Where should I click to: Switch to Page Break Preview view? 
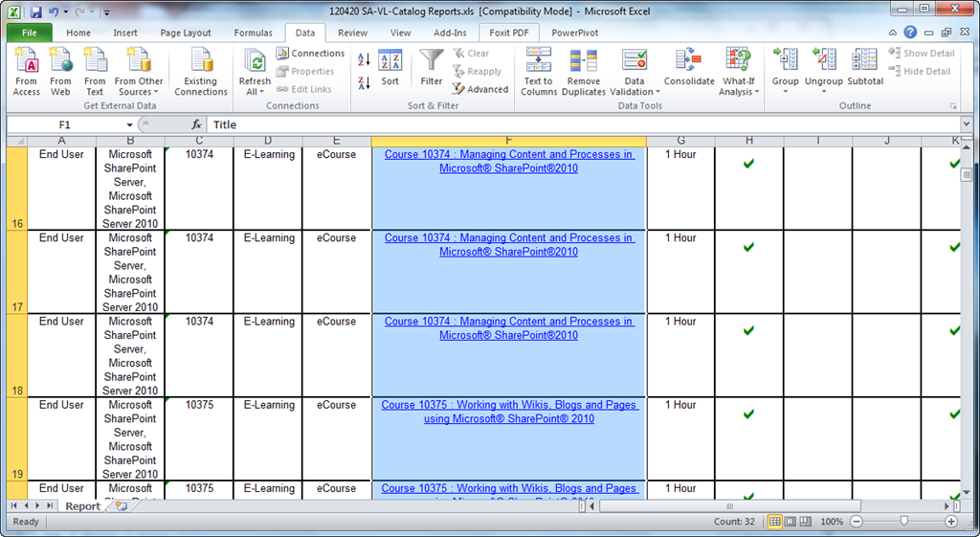[x=807, y=522]
